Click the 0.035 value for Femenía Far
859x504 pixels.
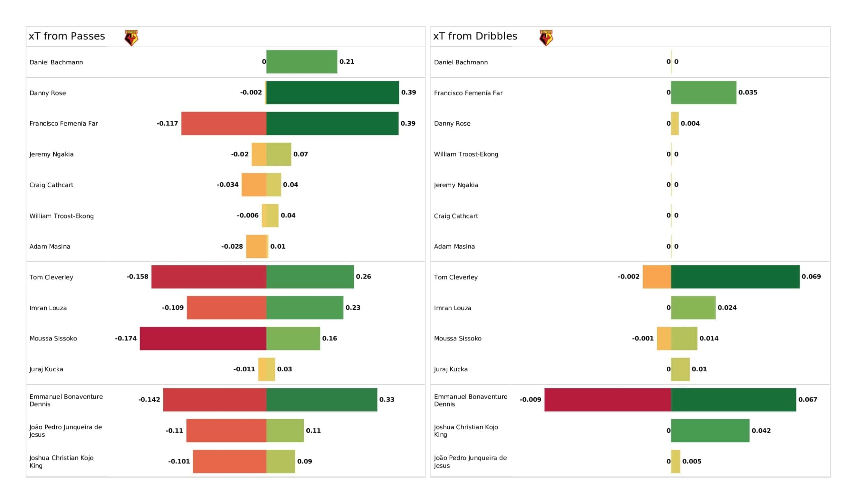(x=748, y=92)
